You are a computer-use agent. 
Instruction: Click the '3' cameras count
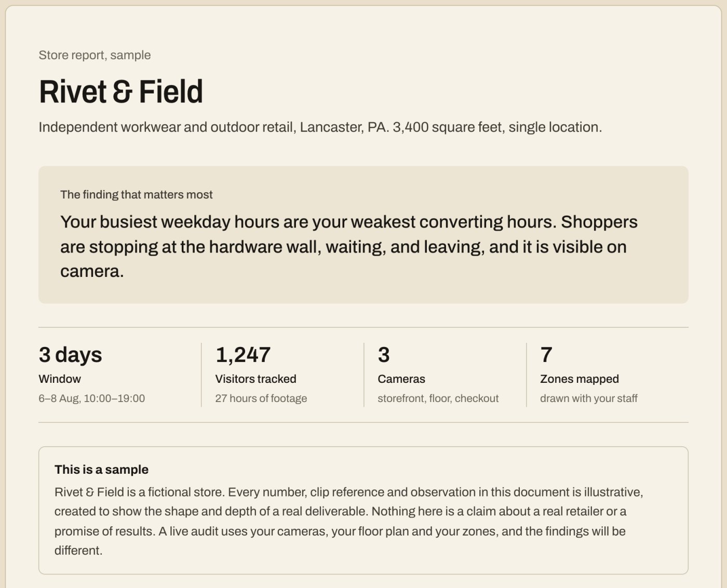[384, 355]
